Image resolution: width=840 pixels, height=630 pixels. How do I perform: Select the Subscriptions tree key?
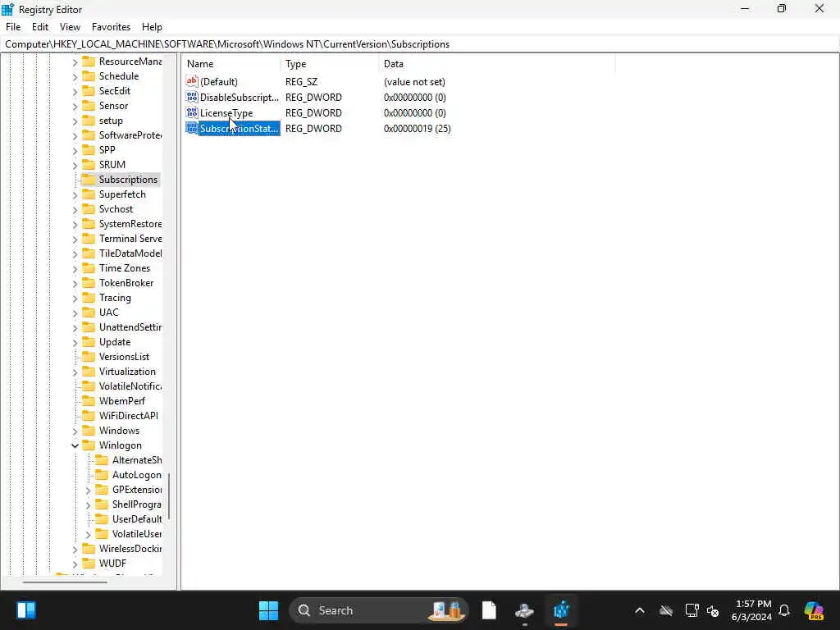click(x=128, y=180)
